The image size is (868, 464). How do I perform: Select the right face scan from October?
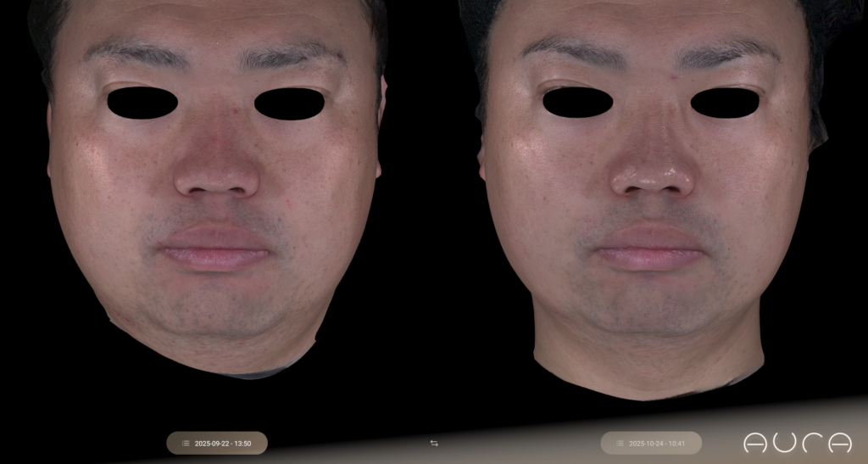[x=651, y=212]
